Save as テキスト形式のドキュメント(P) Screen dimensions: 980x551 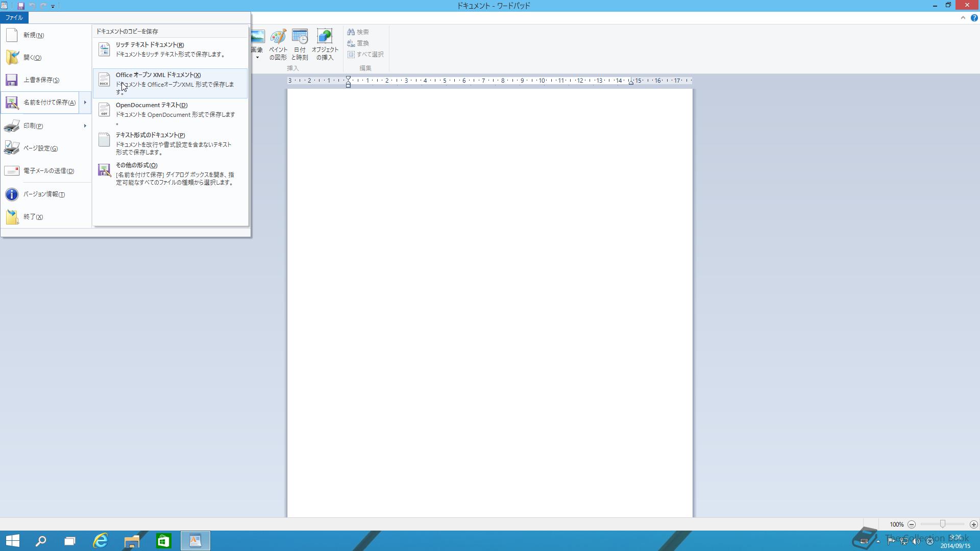point(170,143)
